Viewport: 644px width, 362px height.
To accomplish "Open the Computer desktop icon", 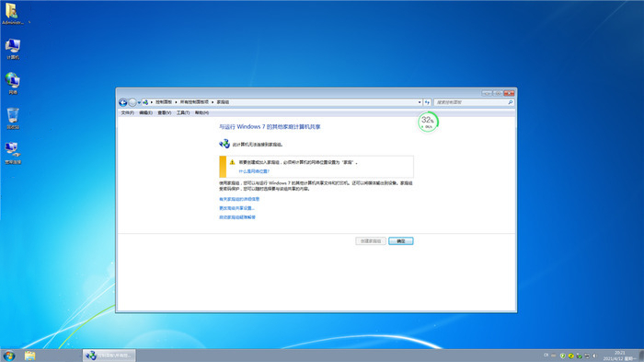I will tap(13, 49).
